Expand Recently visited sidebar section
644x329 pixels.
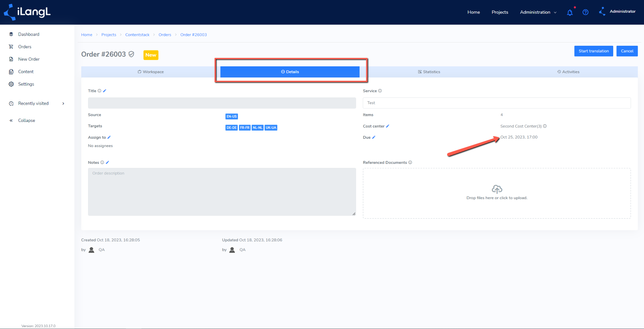click(x=37, y=104)
